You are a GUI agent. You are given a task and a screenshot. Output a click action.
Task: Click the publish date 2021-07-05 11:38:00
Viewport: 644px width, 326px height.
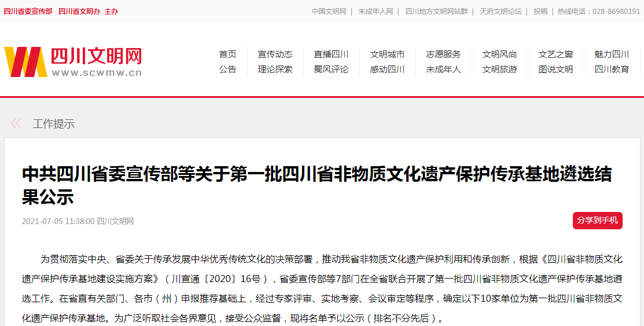coord(58,221)
